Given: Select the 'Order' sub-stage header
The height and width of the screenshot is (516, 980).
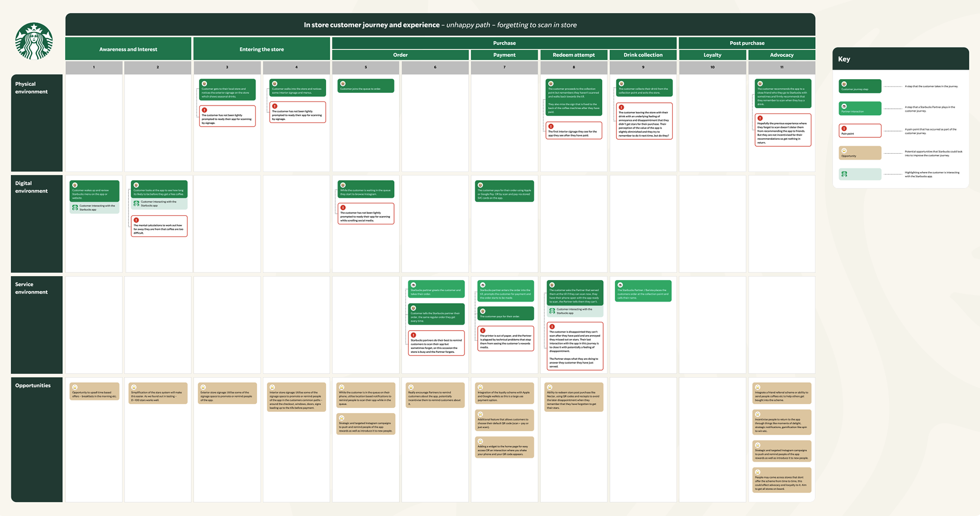Looking at the screenshot, I should (400, 55).
